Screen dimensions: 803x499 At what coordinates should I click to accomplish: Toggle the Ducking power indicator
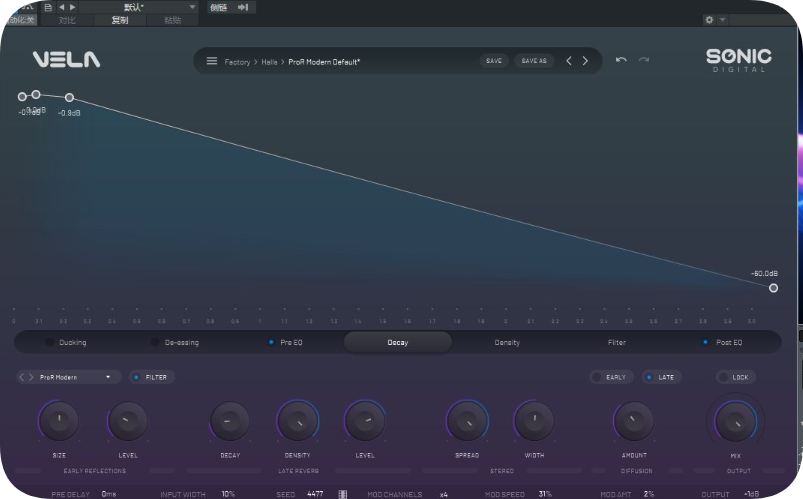tap(50, 342)
